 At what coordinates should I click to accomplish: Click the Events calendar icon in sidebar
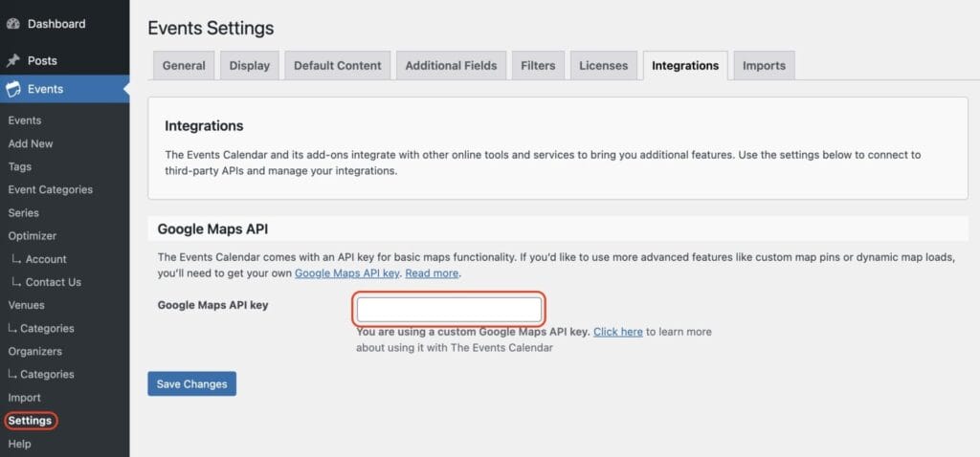[x=13, y=89]
